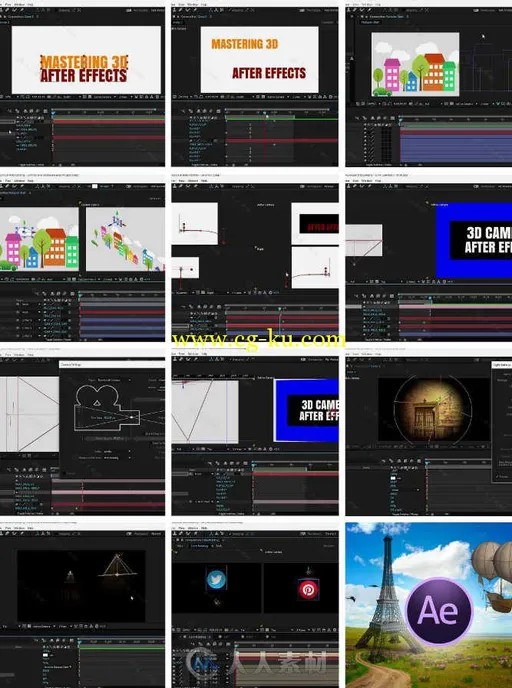Click the Pinterest icon in the composition viewer

[308, 589]
